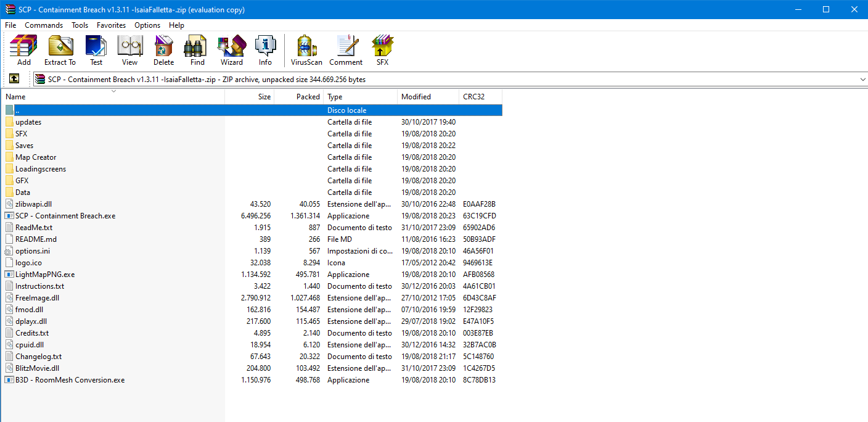
Task: Open the File menu
Action: [10, 25]
